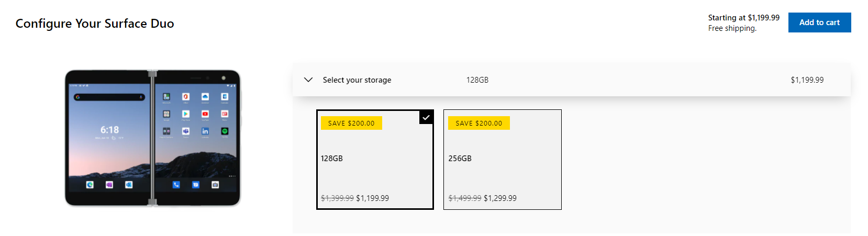Screen dimensions: 868x236
Task: Collapse the storage section using the chevron
Action: point(308,80)
